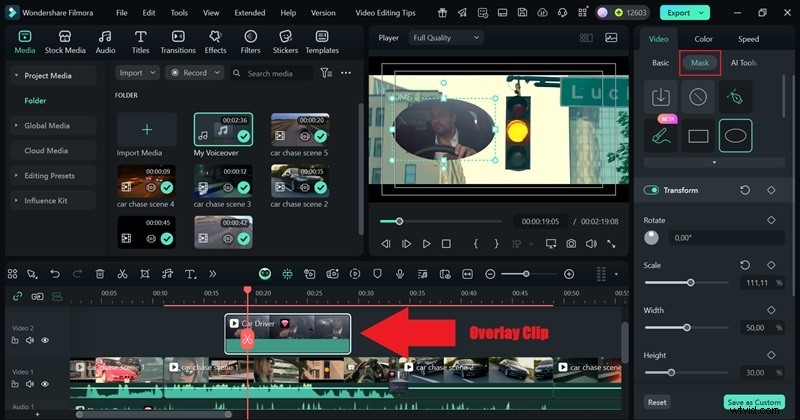Open the Stickers library
Screen dimensions: 800x420
285,42
